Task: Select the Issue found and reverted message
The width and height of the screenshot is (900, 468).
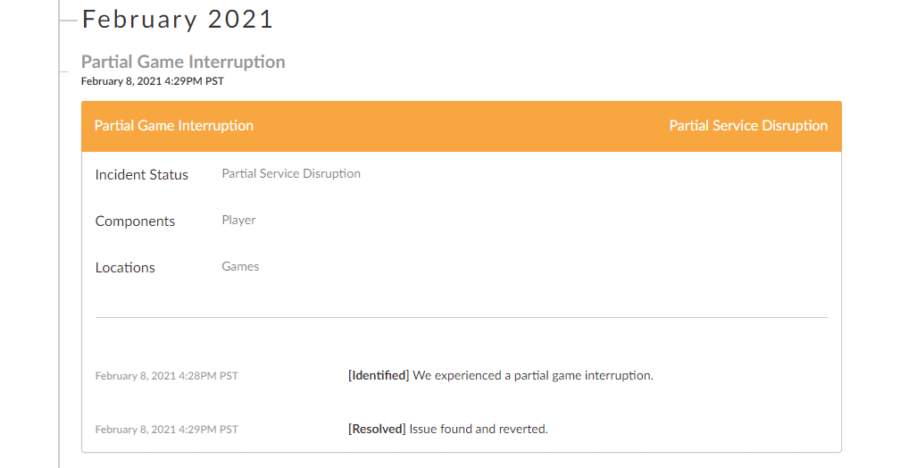Action: [479, 429]
